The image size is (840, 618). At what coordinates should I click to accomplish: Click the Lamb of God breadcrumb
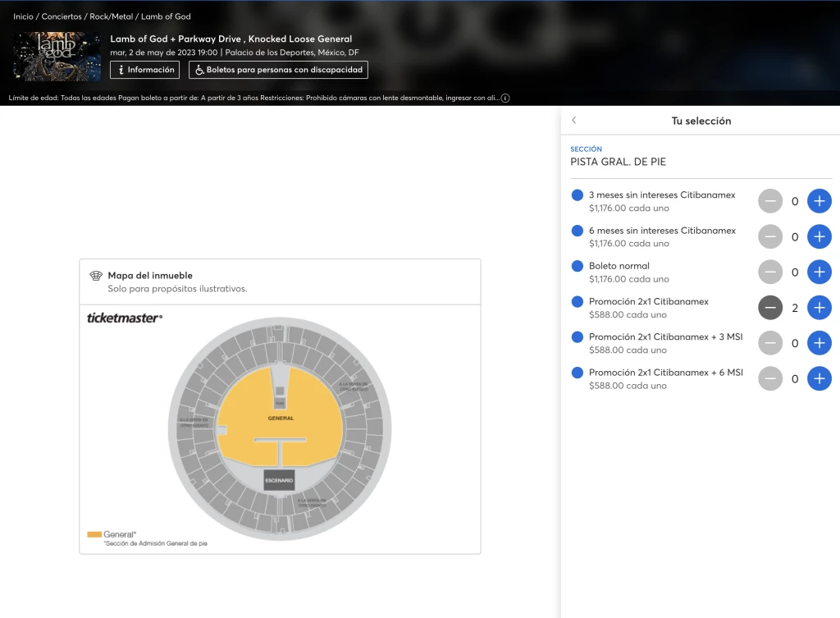point(166,16)
